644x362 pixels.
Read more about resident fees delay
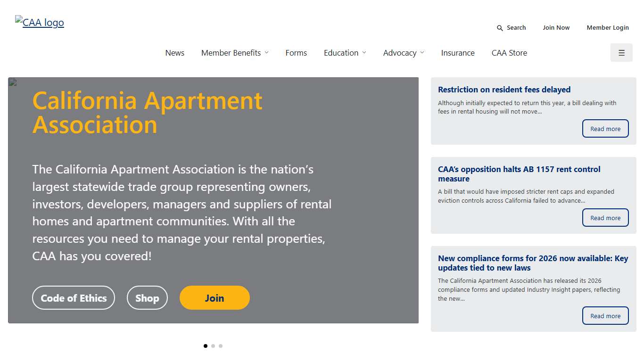[x=605, y=128]
